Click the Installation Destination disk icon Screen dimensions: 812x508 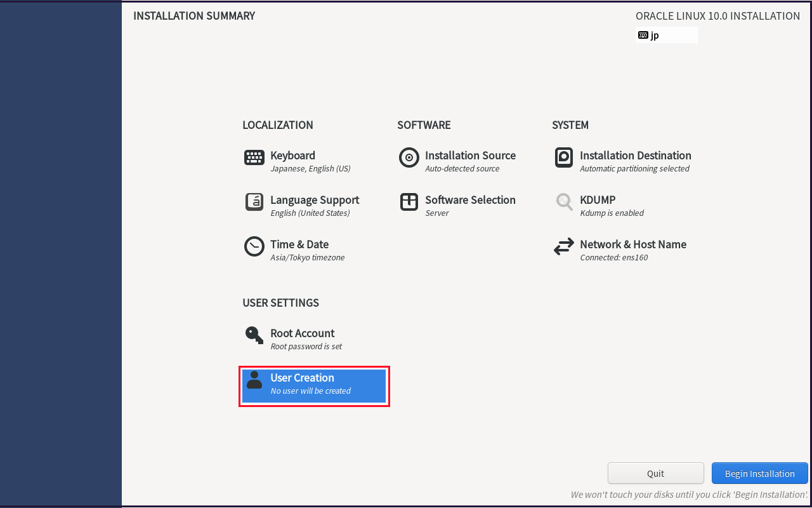(x=564, y=157)
